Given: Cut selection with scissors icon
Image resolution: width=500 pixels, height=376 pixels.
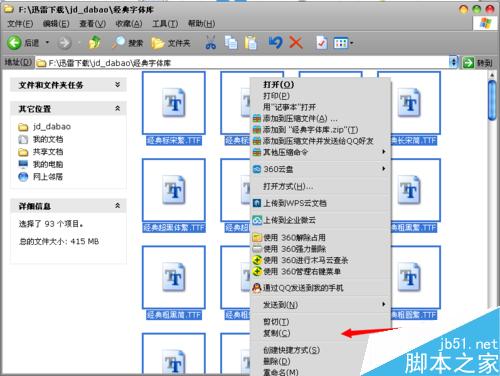Looking at the screenshot, I should click(x=210, y=43).
